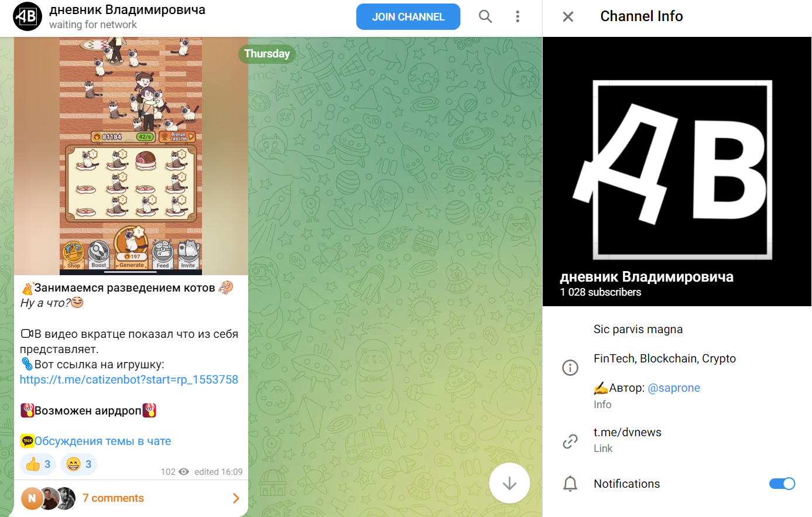Click the large channel profile picture
Image resolution: width=812 pixels, height=517 pixels.
pyautogui.click(x=677, y=172)
